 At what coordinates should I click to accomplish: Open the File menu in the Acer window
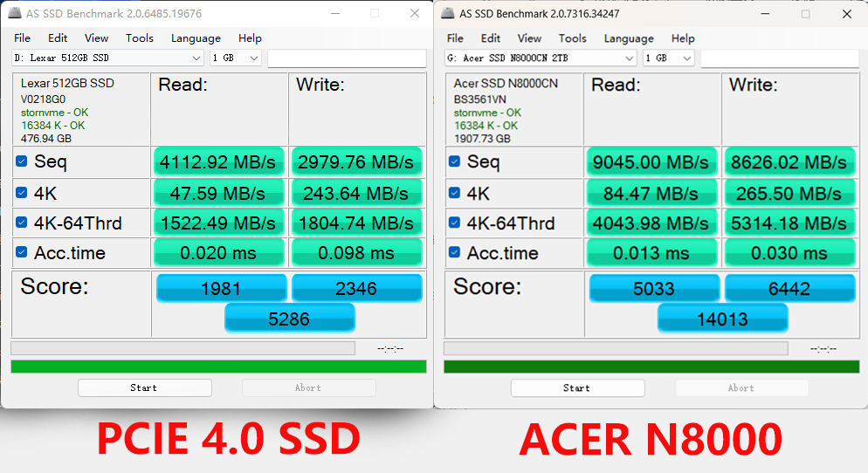[455, 38]
